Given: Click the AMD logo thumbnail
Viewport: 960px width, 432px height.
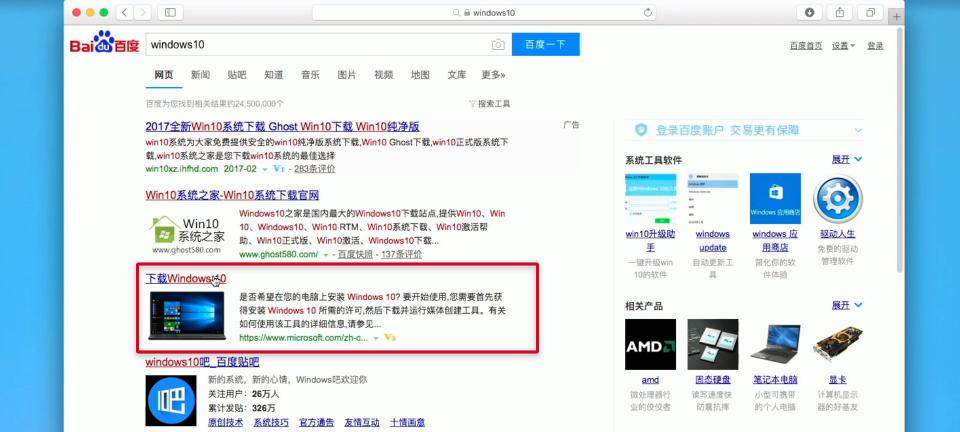Looking at the screenshot, I should [x=650, y=344].
